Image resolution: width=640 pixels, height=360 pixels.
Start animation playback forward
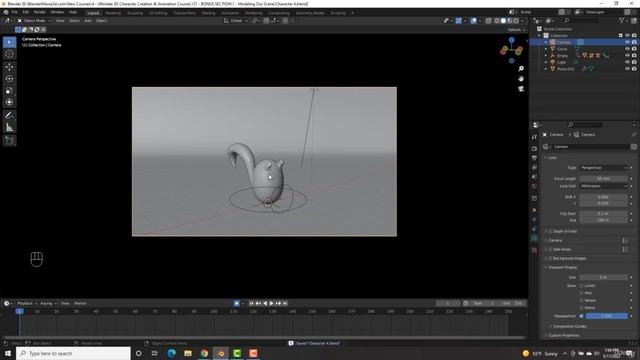[x=271, y=303]
